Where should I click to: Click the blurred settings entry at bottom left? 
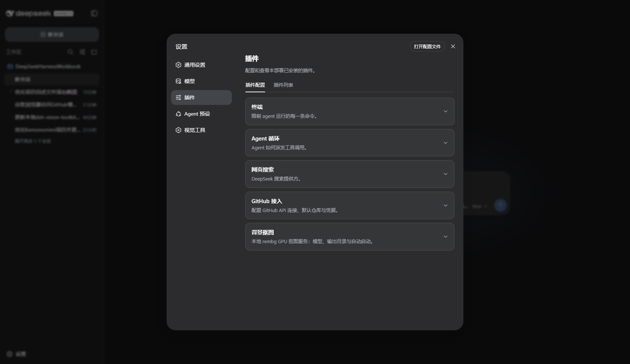click(17, 354)
